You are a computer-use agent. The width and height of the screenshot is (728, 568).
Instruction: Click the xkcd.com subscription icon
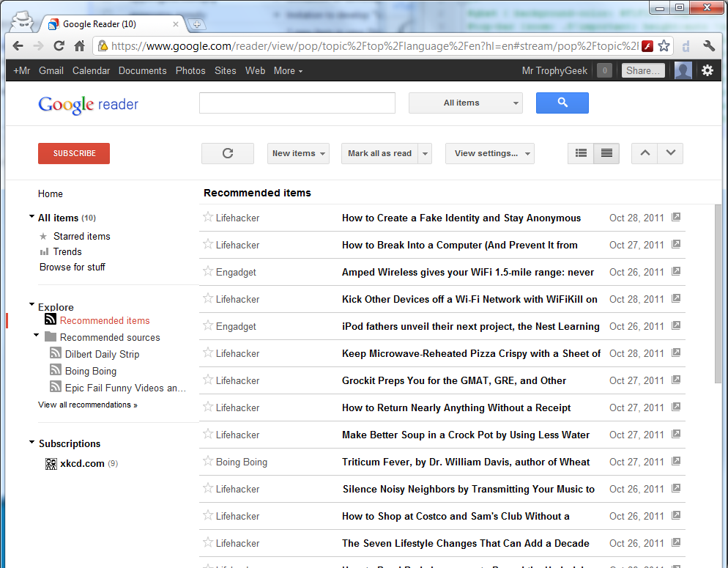click(x=51, y=463)
